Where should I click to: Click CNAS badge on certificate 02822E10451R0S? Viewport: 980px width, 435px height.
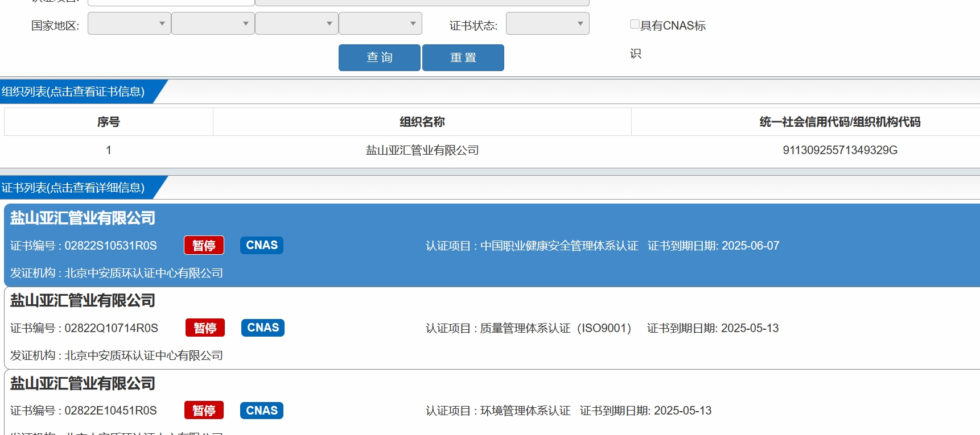(262, 410)
